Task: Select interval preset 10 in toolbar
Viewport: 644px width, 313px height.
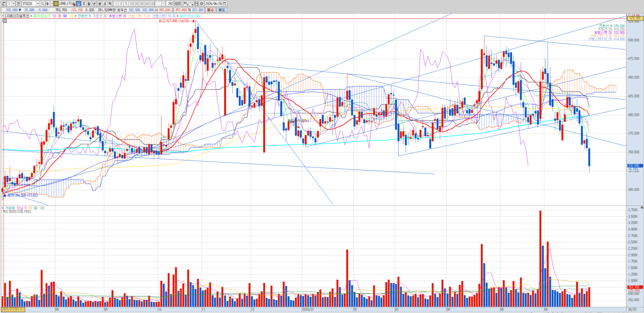Action: [132, 3]
